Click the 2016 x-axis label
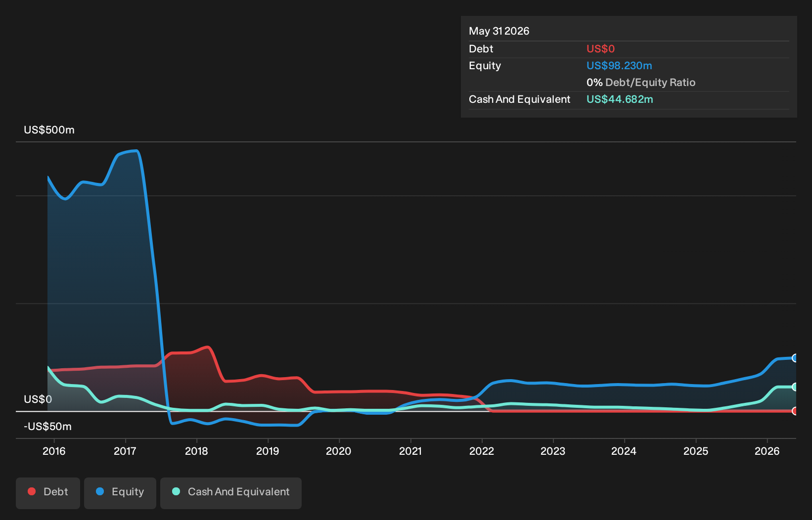The height and width of the screenshot is (520, 812). [54, 451]
